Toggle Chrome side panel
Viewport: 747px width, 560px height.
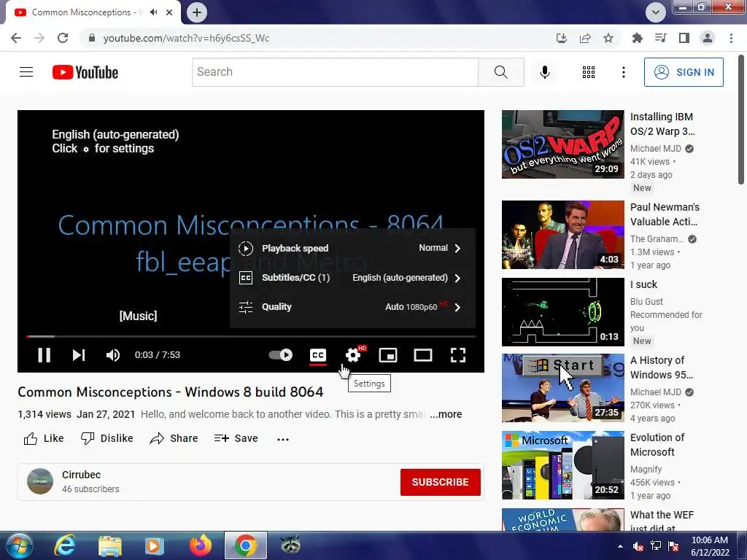(684, 38)
